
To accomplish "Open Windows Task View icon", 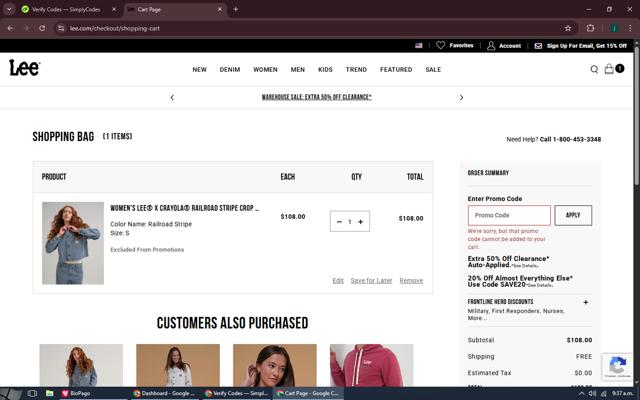I will point(32,393).
